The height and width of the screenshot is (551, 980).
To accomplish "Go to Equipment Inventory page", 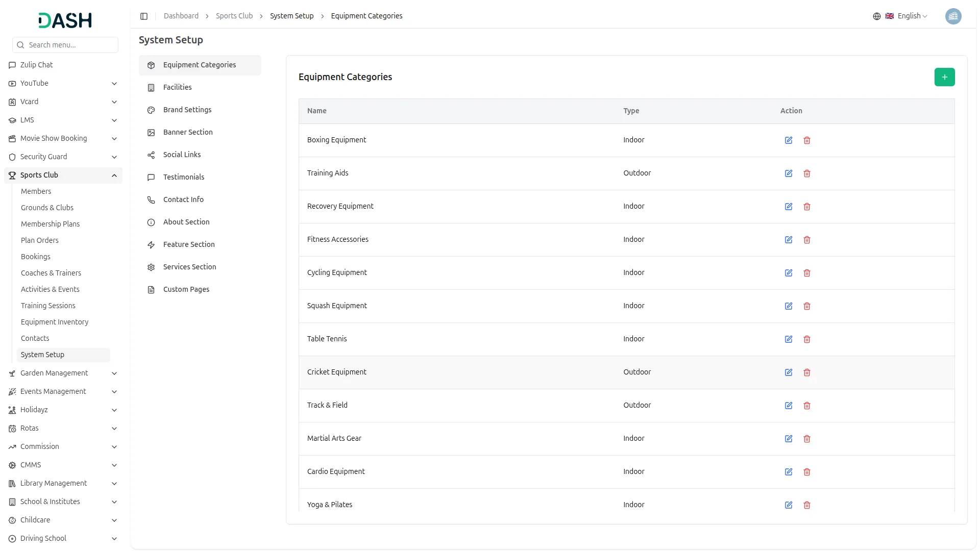I will click(x=55, y=322).
